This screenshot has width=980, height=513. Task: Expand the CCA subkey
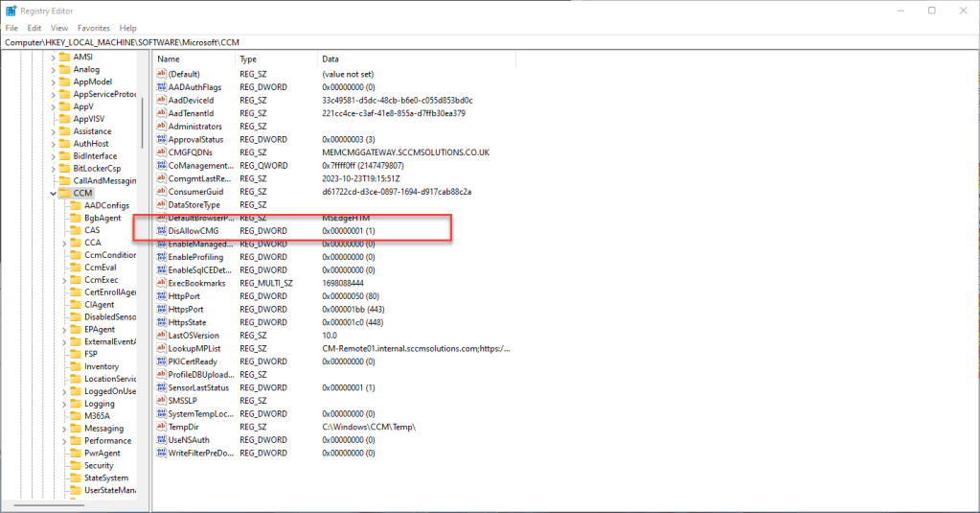pyautogui.click(x=64, y=243)
